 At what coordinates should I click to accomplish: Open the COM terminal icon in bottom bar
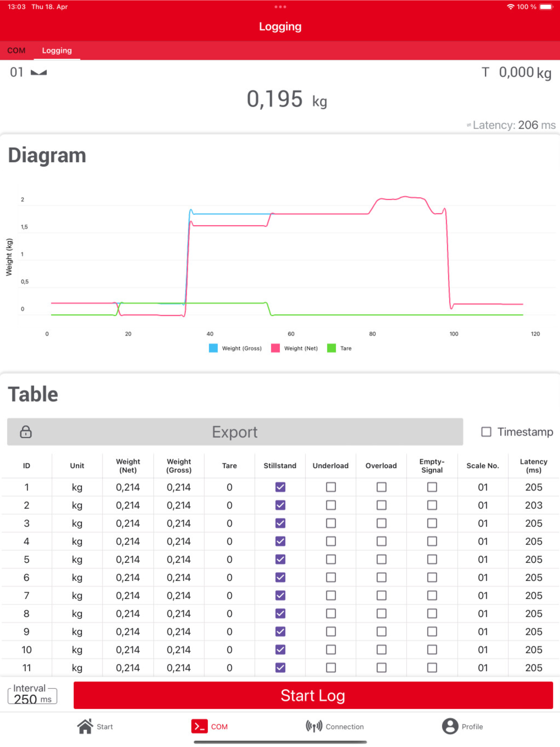199,726
